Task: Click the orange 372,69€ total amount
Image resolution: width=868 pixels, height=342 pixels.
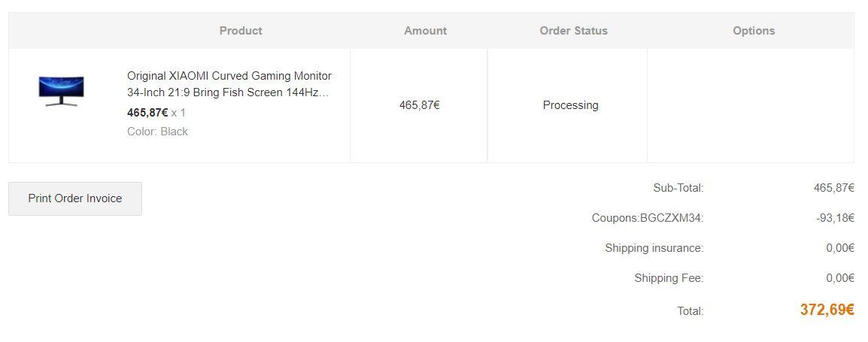Action: [827, 310]
